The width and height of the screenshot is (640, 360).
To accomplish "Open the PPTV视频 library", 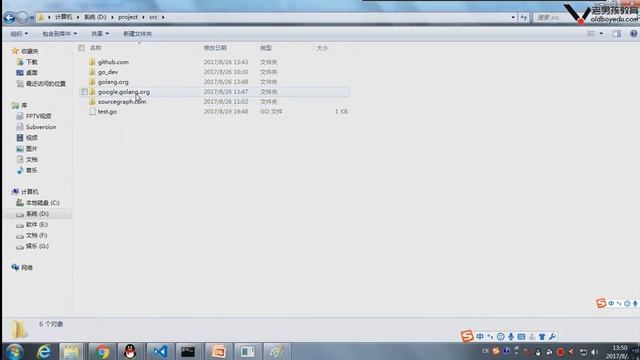I will click(x=38, y=116).
